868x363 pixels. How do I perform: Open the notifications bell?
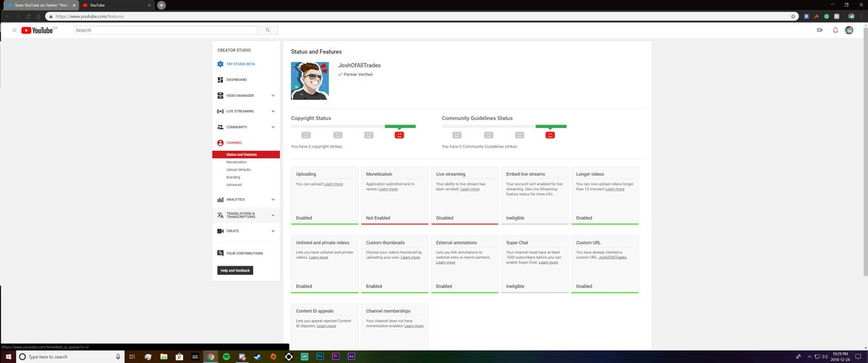(835, 30)
